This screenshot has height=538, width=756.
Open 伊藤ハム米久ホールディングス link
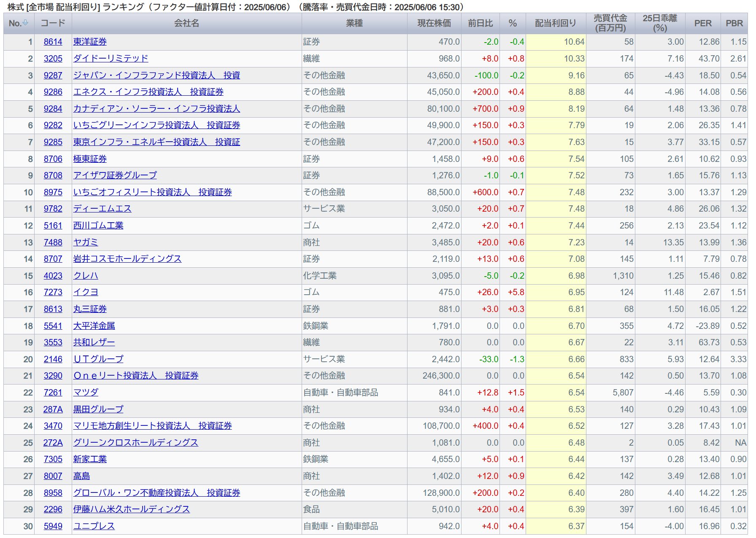coord(132,509)
